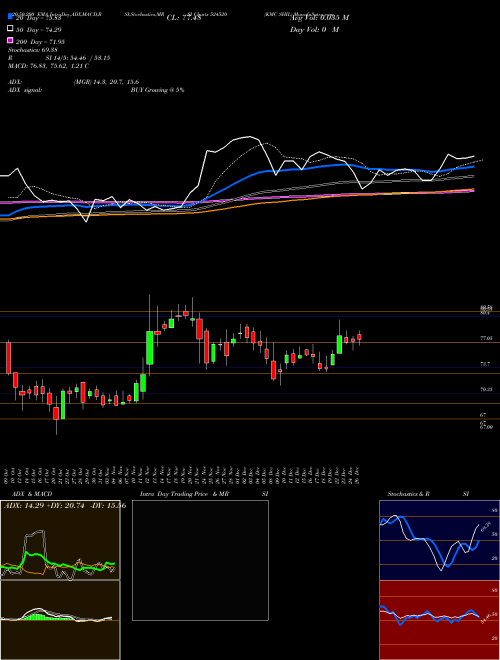Click the empty intraday trading price panel
The image size is (500, 660).
200,560
